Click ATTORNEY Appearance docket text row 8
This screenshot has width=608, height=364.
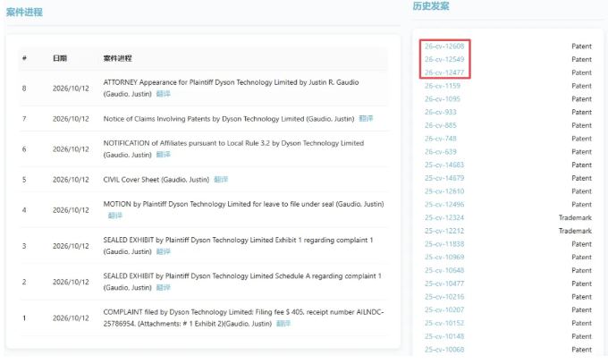(231, 88)
